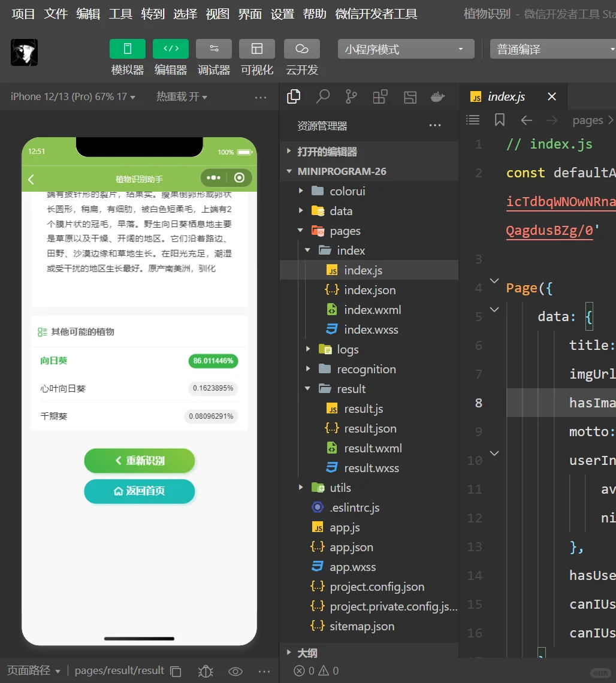The height and width of the screenshot is (683, 616).
Task: Open mini program capsule menu dots
Action: point(213,178)
